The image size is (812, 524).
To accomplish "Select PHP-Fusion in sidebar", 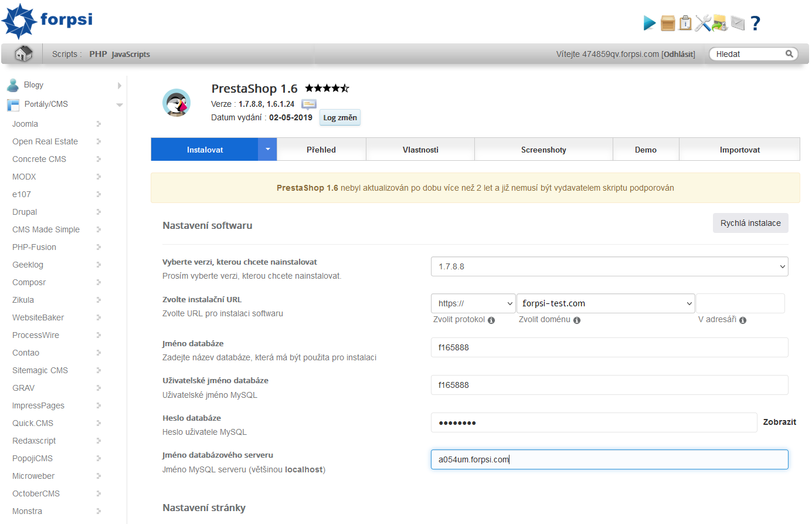I will click(x=34, y=247).
